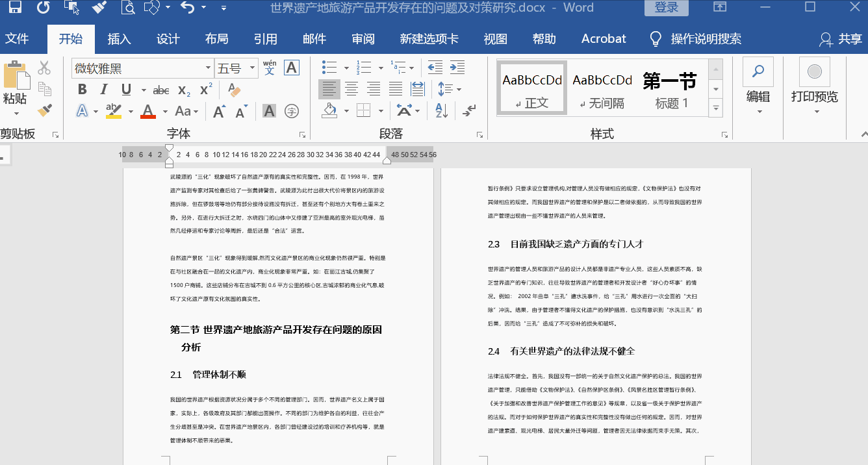Set paragraph alignment to center
This screenshot has height=465, width=868.
pyautogui.click(x=351, y=89)
